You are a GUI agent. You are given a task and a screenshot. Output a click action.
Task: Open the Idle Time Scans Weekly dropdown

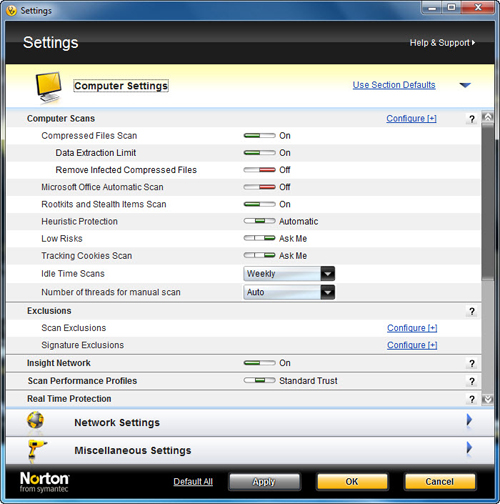(289, 274)
